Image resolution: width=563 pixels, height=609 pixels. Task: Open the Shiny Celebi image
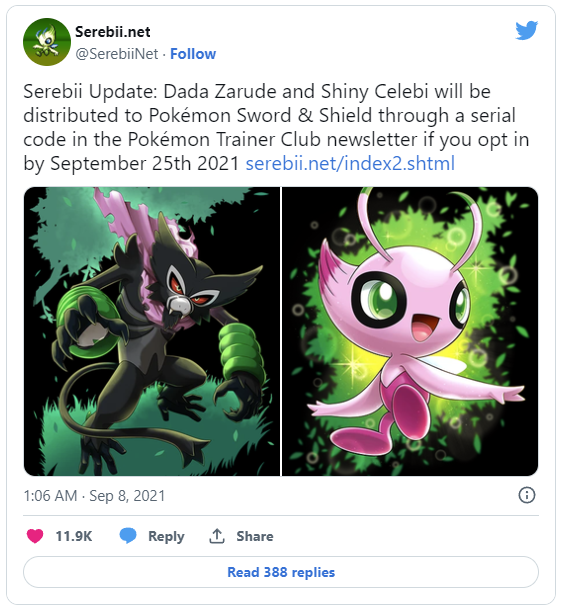(410, 331)
